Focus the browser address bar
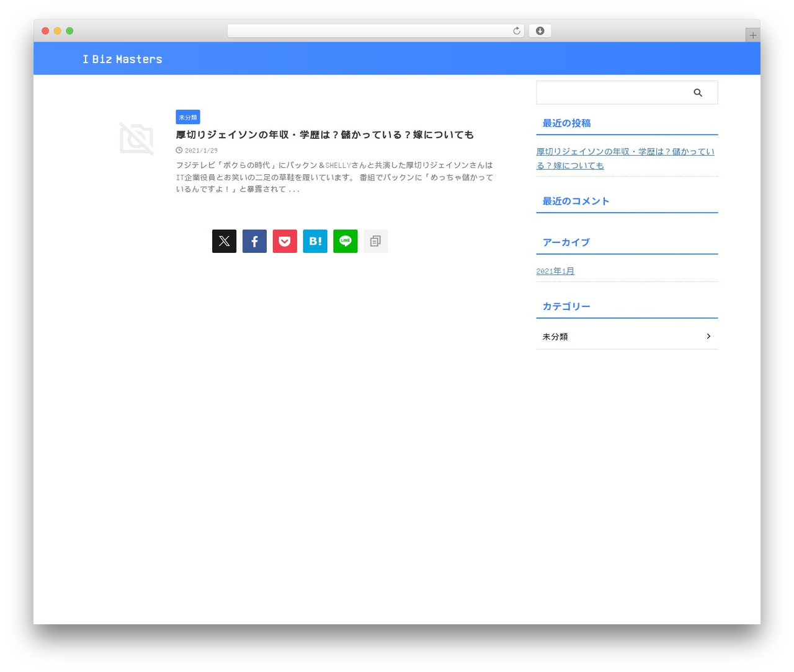Viewport: 794px width, 672px height. 375,31
